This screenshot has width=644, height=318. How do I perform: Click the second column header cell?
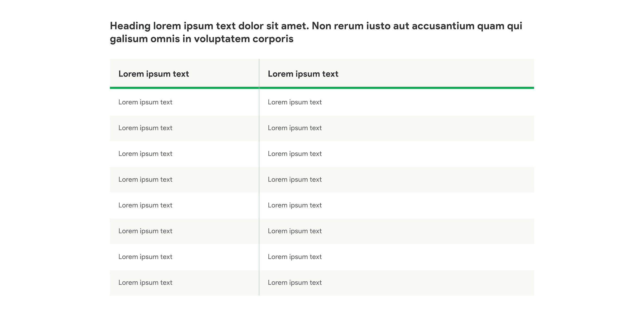[x=303, y=74]
